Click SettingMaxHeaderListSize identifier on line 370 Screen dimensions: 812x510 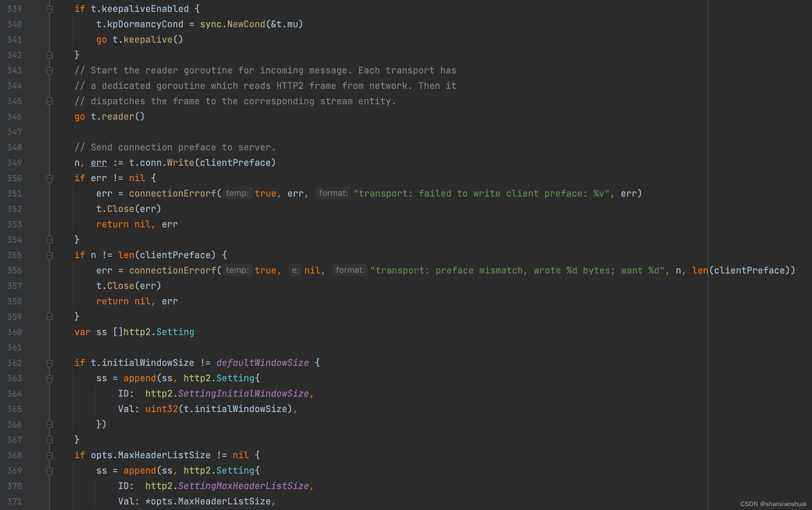(x=244, y=486)
